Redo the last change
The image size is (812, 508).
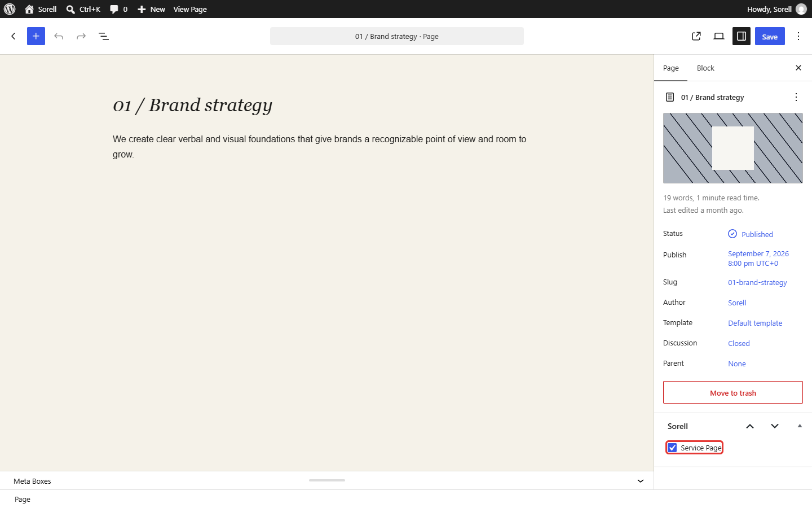pos(81,36)
